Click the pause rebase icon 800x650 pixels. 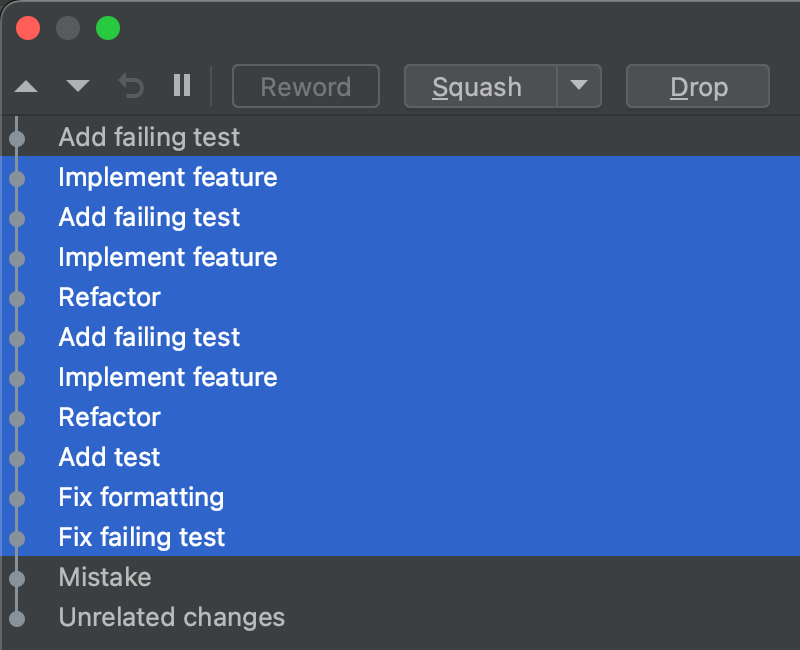coord(181,86)
